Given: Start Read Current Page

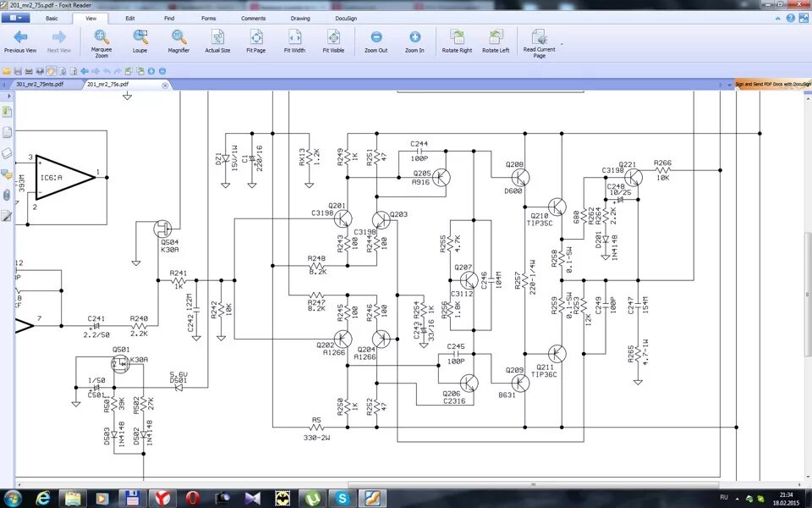Looking at the screenshot, I should tap(539, 43).
